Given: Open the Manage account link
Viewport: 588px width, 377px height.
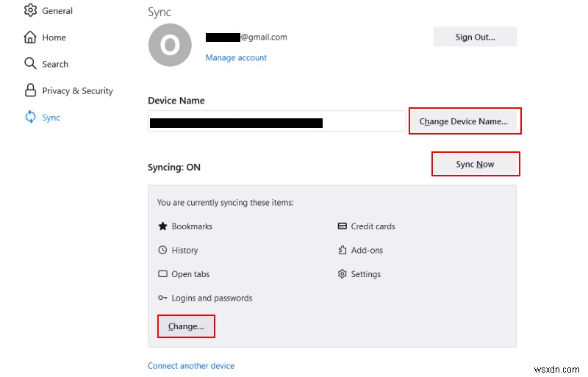Looking at the screenshot, I should pyautogui.click(x=236, y=57).
